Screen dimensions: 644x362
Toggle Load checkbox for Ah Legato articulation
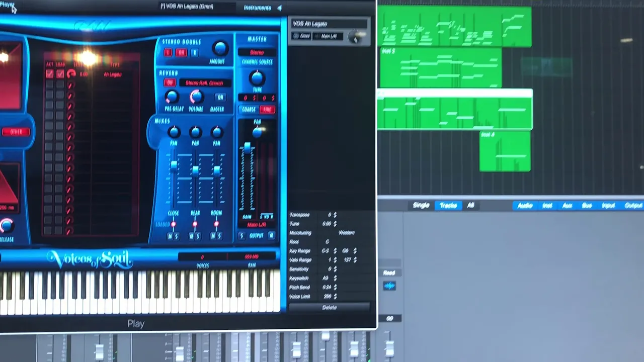click(60, 74)
